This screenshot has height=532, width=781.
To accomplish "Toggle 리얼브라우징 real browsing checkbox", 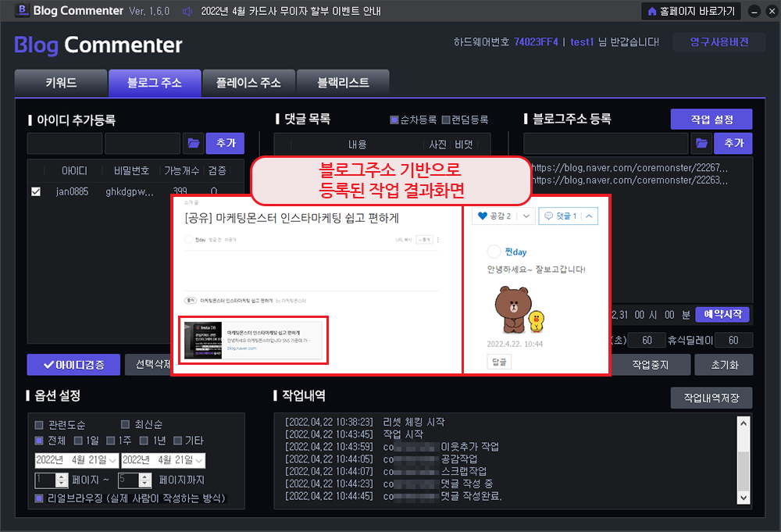I will (39, 498).
